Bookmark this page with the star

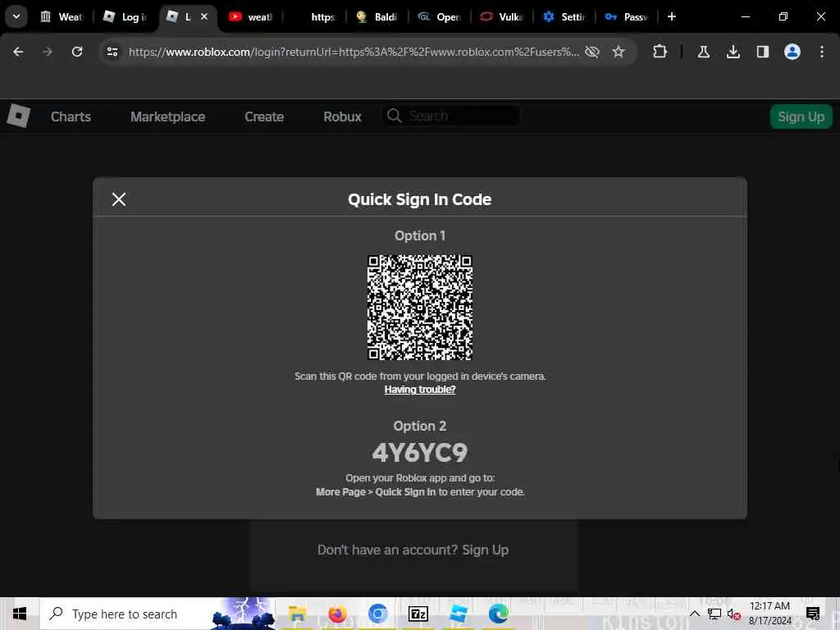pyautogui.click(x=619, y=52)
